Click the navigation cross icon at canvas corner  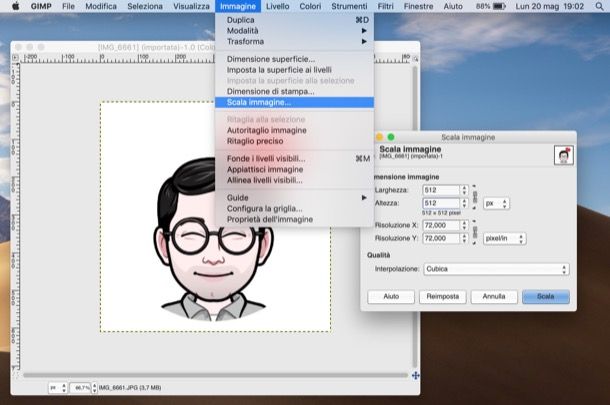[x=415, y=375]
